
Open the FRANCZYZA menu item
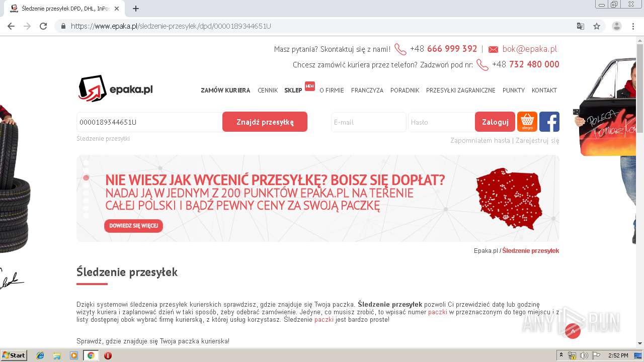(367, 90)
